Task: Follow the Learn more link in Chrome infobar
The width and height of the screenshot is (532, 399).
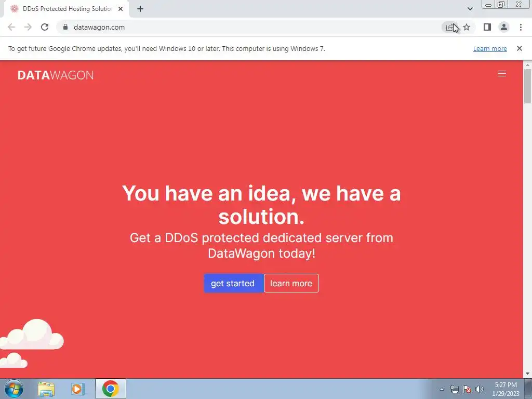Action: [490, 48]
